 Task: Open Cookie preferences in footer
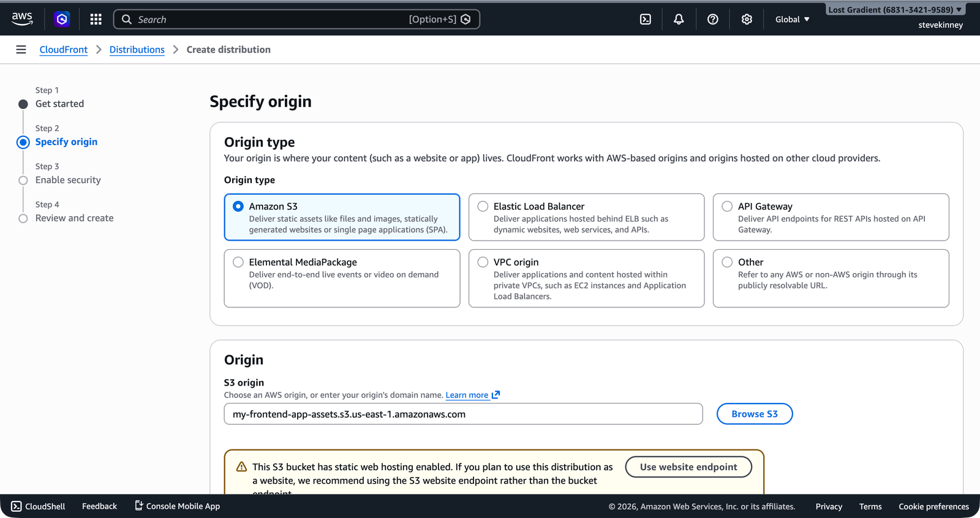click(x=933, y=506)
